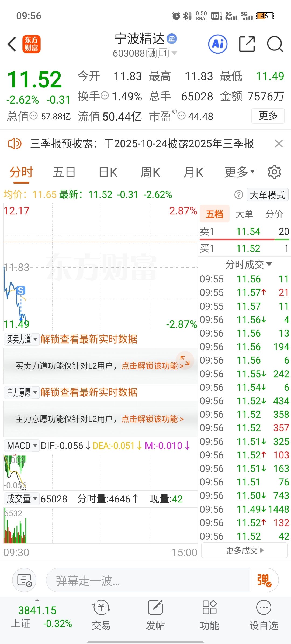Tap the 更多成交 button

[x=245, y=550]
